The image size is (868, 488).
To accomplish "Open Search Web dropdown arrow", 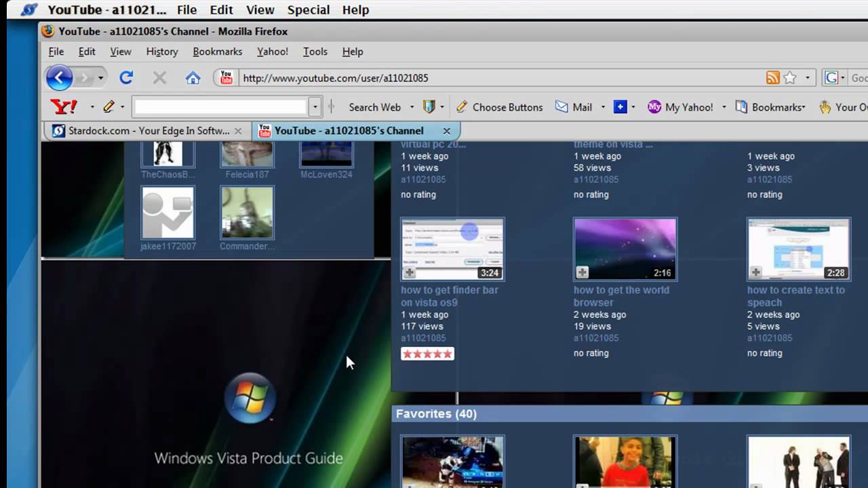I will pyautogui.click(x=411, y=107).
